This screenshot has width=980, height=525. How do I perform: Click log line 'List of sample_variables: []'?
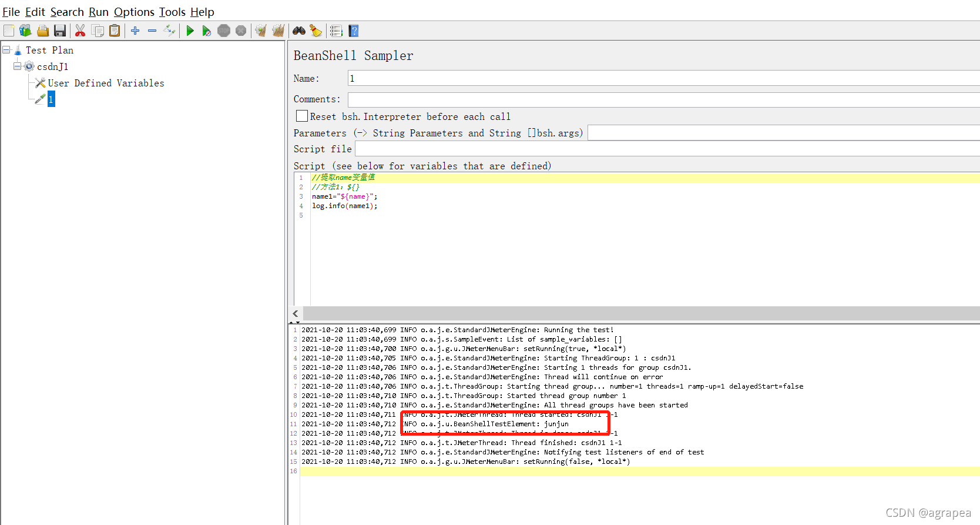click(x=462, y=339)
